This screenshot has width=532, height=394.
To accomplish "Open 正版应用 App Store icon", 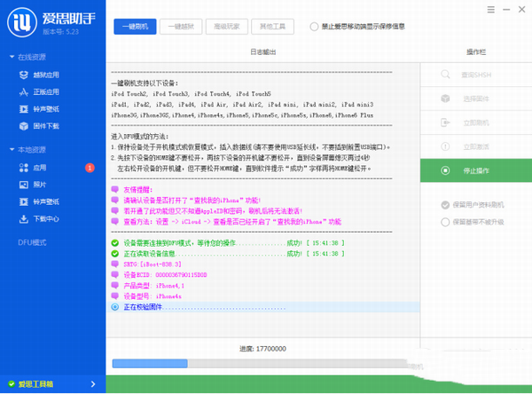I will point(24,92).
